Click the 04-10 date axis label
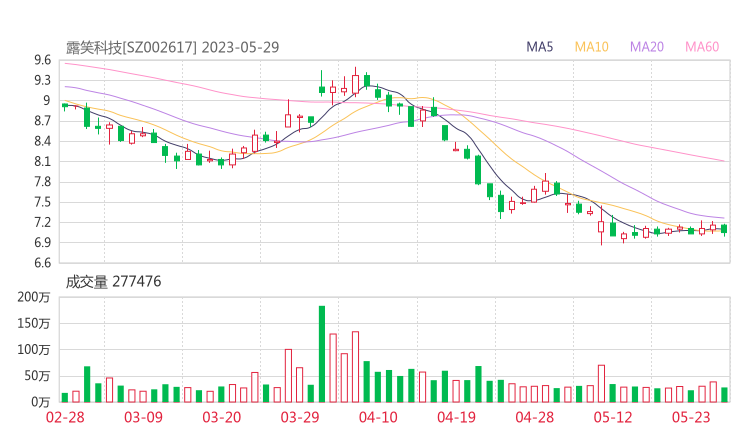The width and height of the screenshot is (740, 440). [x=378, y=417]
